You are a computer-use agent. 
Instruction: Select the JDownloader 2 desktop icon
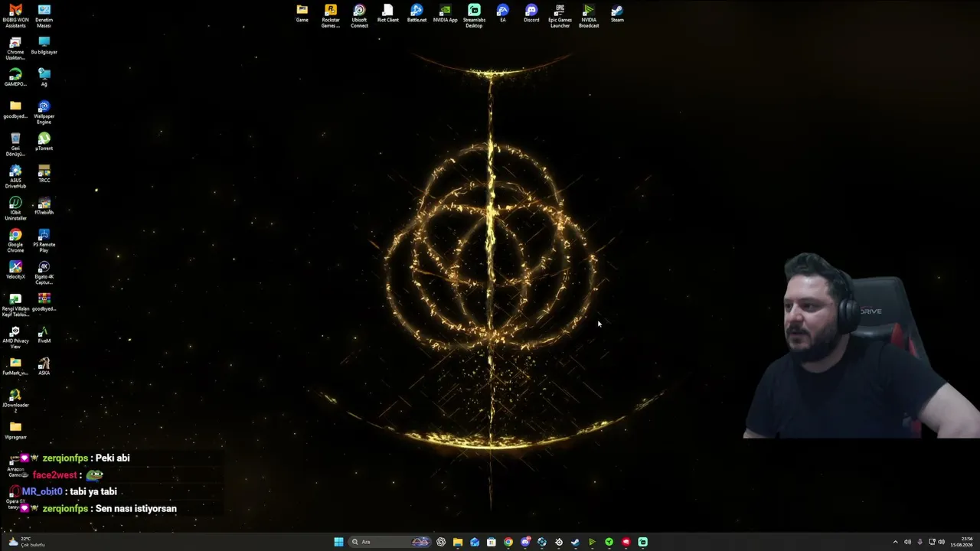click(x=15, y=402)
